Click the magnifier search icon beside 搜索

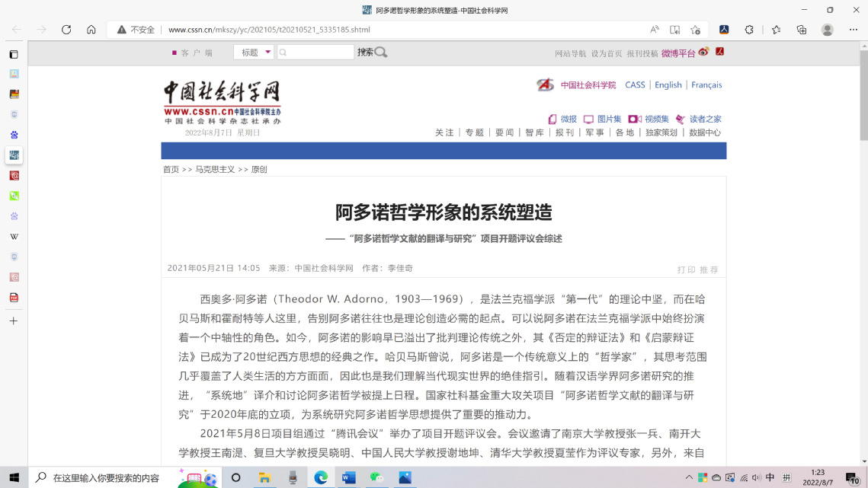381,53
